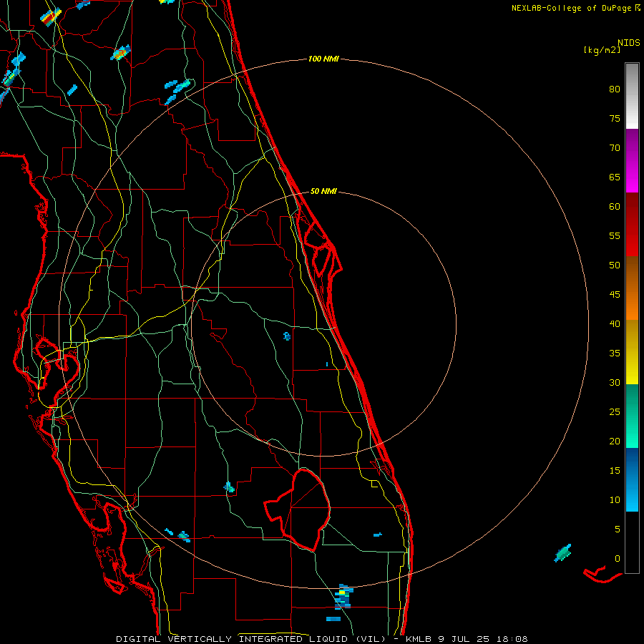Image resolution: width=644 pixels, height=644 pixels.
Task: Click the blue segment of color bar
Action: pyautogui.click(x=632, y=479)
